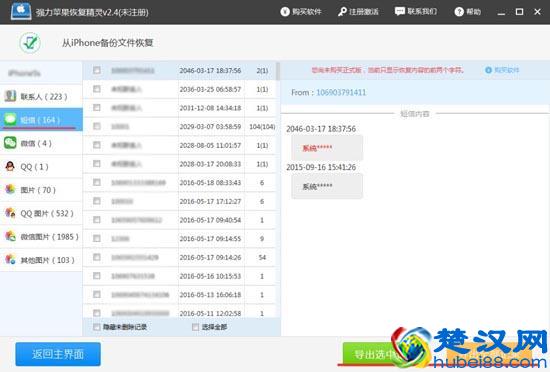Click the 联系我们 chat bubble icon
This screenshot has height=372, width=550.
pyautogui.click(x=400, y=12)
